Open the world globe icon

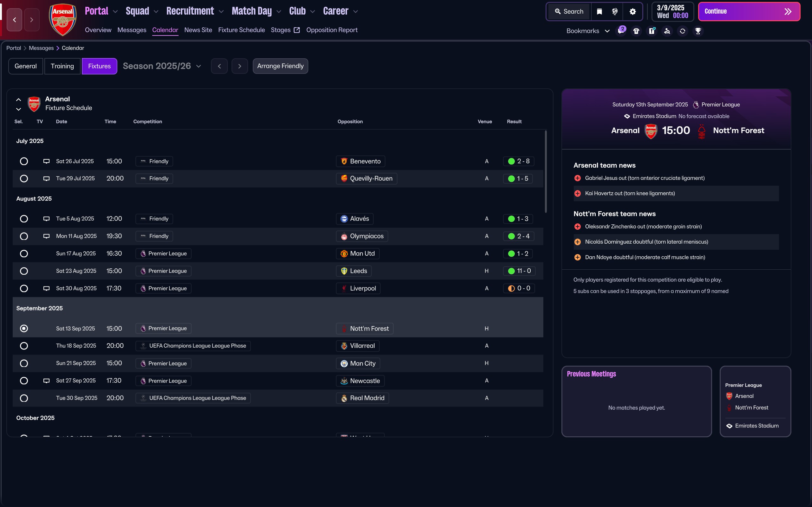[x=615, y=11]
